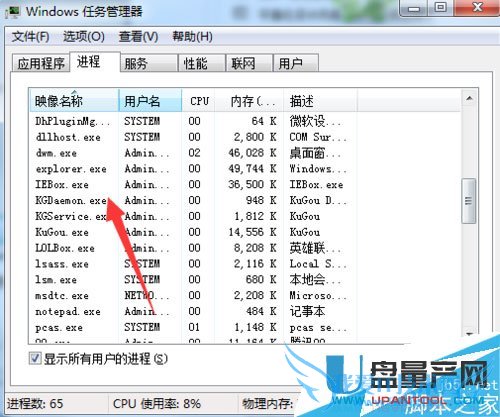The height and width of the screenshot is (417, 500).
Task: Open the 查看(V) menu
Action: [x=139, y=36]
